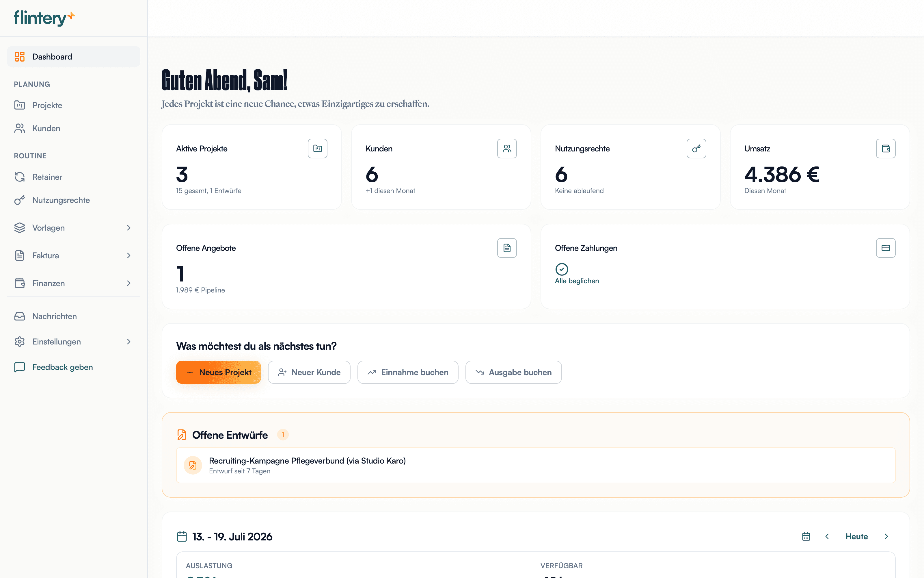Expand the Einstellungen submenu chevron

[x=129, y=342]
